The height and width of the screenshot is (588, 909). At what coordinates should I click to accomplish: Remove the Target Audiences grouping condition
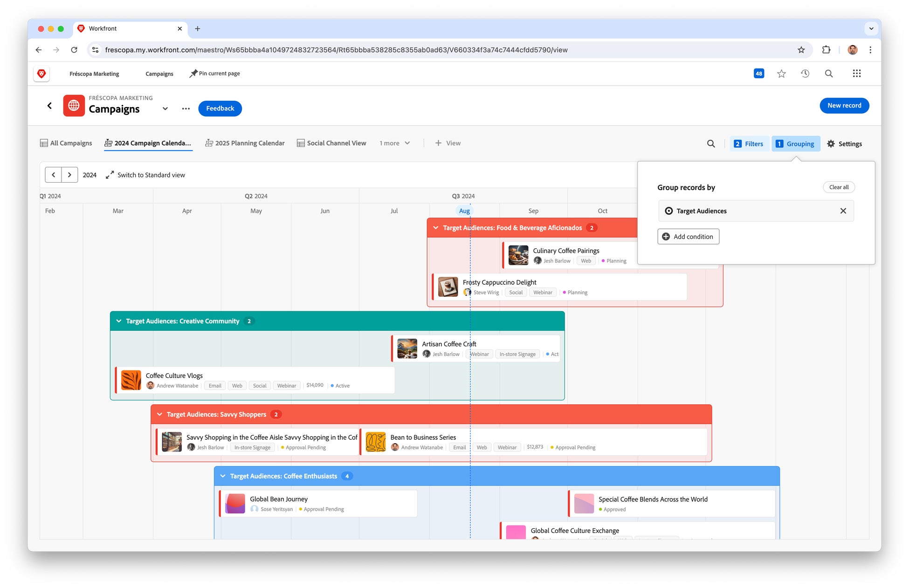pos(843,211)
